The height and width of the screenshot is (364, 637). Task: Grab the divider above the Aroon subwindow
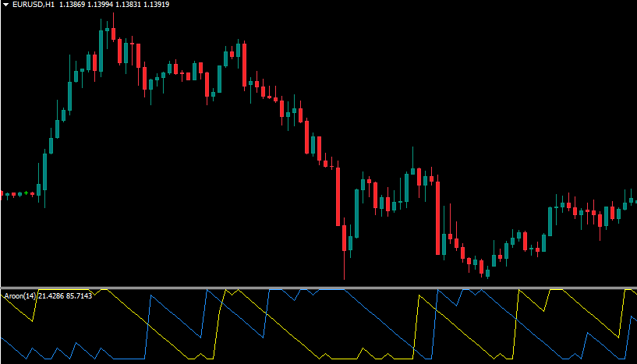click(318, 287)
